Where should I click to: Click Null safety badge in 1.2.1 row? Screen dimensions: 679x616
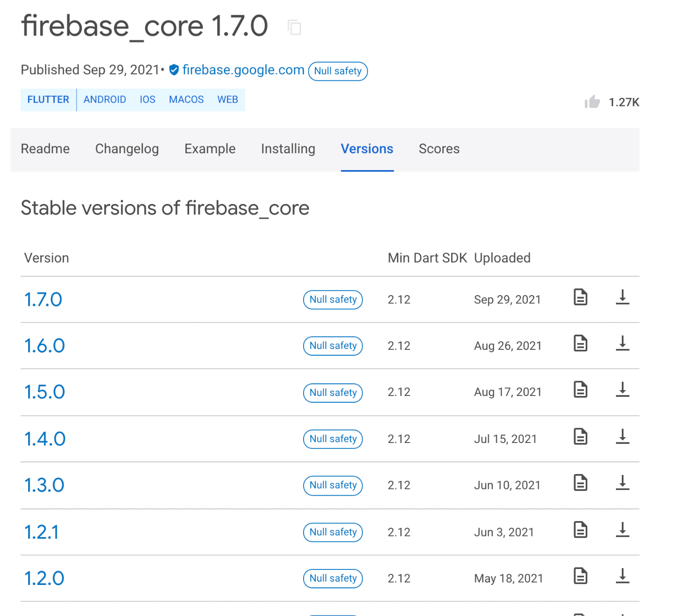pyautogui.click(x=333, y=532)
